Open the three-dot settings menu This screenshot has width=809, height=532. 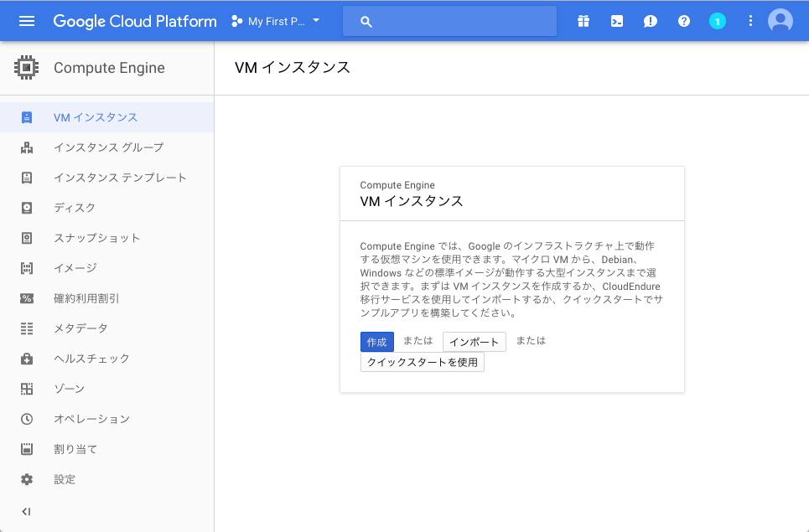coord(750,21)
